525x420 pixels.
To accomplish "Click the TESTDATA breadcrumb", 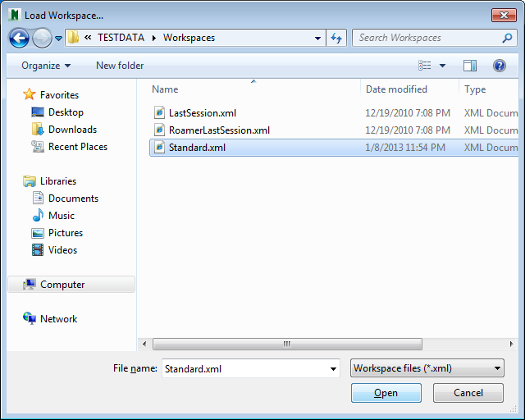I will coord(121,38).
